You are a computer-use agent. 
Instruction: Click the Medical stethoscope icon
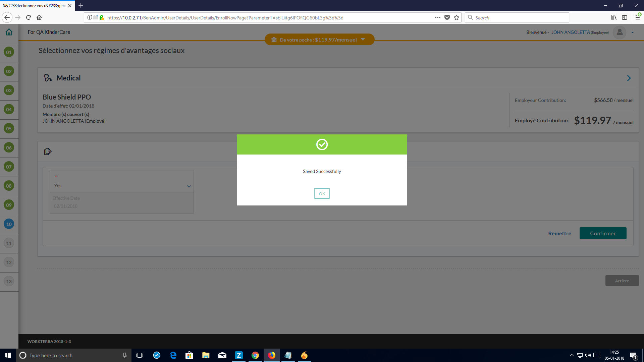48,78
